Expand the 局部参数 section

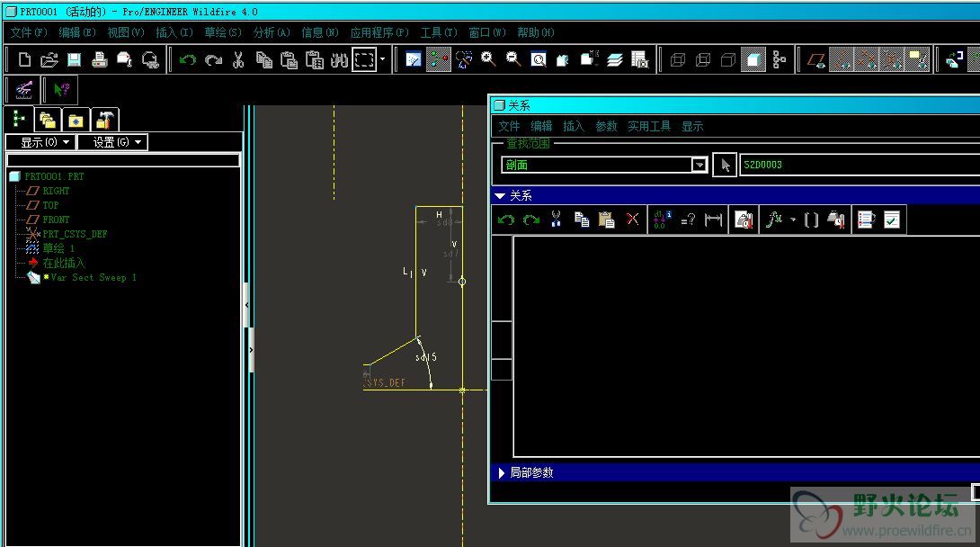pyautogui.click(x=502, y=473)
